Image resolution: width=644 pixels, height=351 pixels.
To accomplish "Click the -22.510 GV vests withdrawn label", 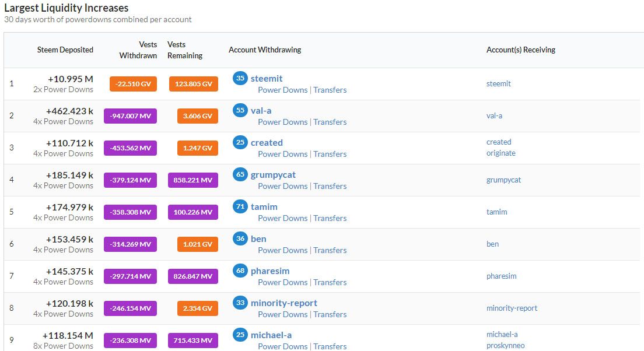I will (133, 84).
